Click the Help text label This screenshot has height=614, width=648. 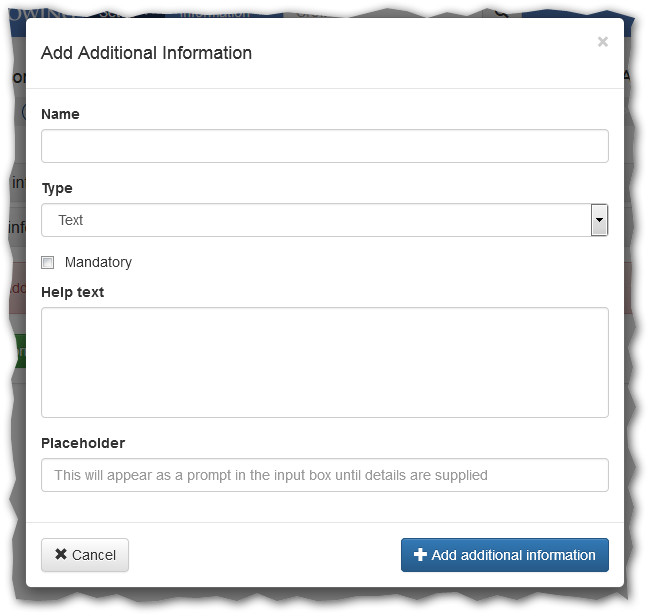pos(72,292)
